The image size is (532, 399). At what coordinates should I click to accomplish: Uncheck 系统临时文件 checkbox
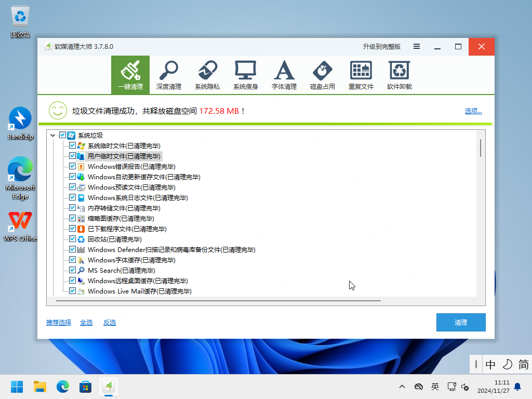click(72, 145)
